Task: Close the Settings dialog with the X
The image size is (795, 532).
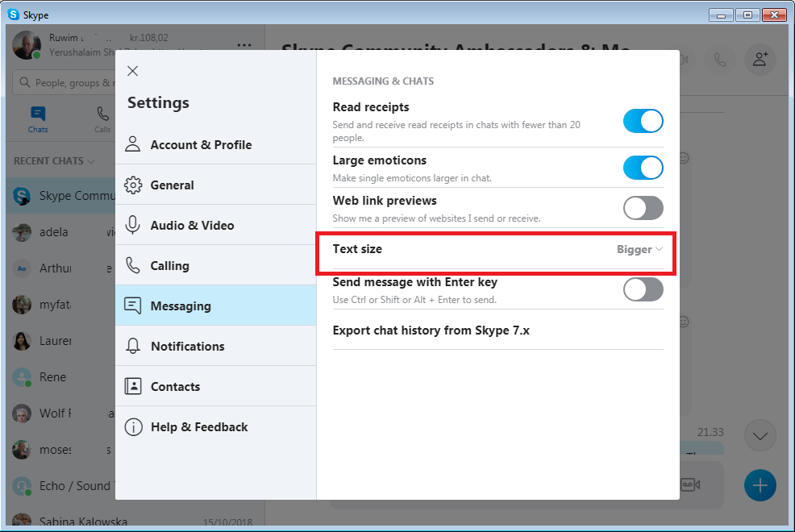Action: point(133,71)
